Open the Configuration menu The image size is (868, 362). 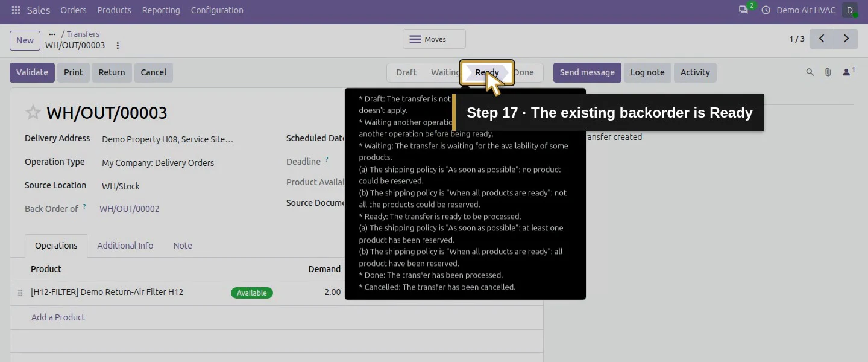click(217, 10)
